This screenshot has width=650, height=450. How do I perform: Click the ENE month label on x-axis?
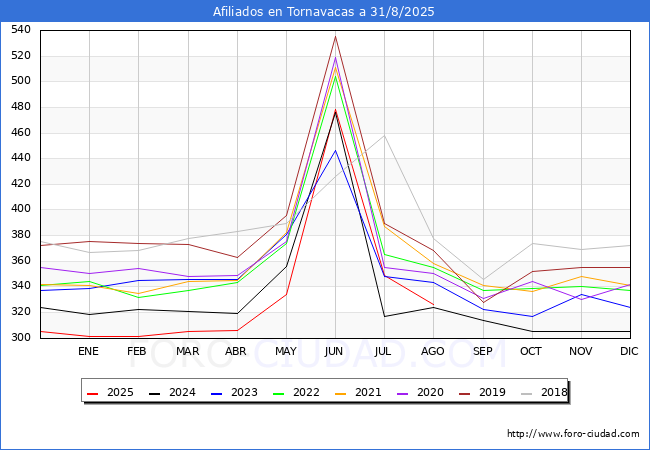[89, 351]
